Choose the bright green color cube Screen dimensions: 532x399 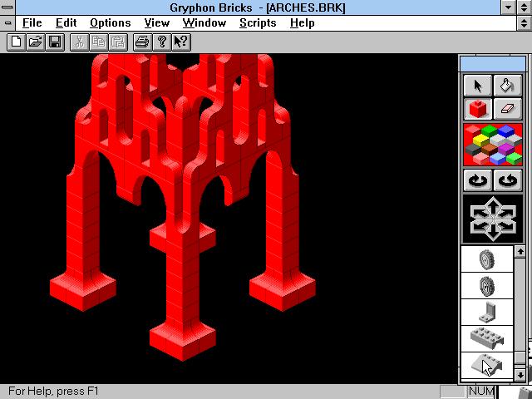point(515,157)
